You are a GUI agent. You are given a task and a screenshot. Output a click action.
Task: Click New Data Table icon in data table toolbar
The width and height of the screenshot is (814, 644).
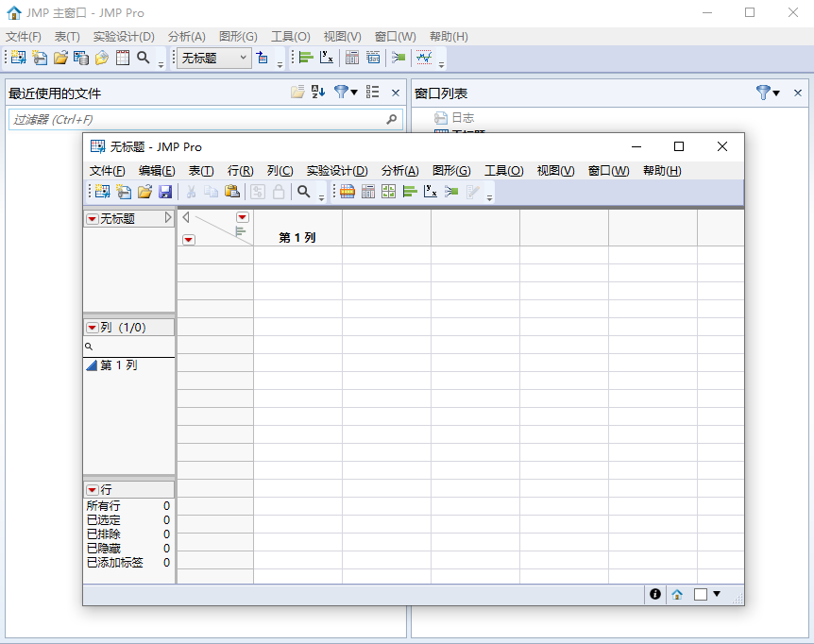coord(102,192)
